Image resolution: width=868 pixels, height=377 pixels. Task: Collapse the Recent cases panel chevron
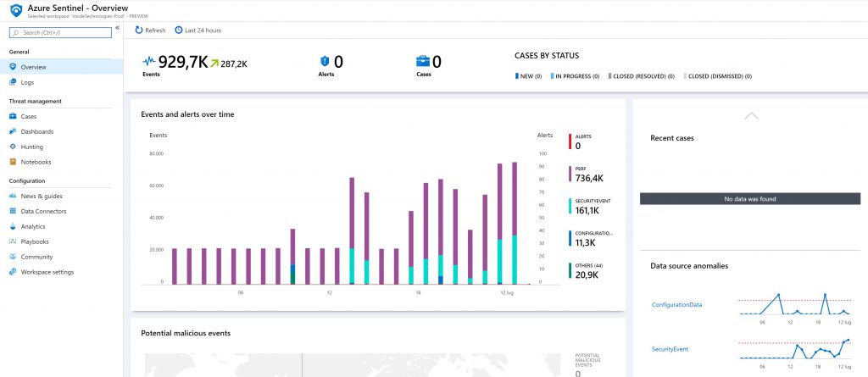(x=751, y=116)
